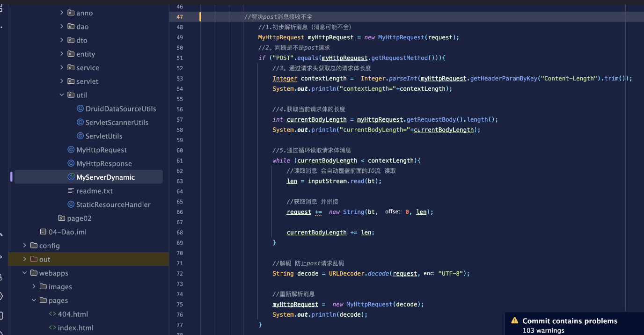Click the "UTF-8" string on line 72
This screenshot has height=335, width=644.
point(450,273)
